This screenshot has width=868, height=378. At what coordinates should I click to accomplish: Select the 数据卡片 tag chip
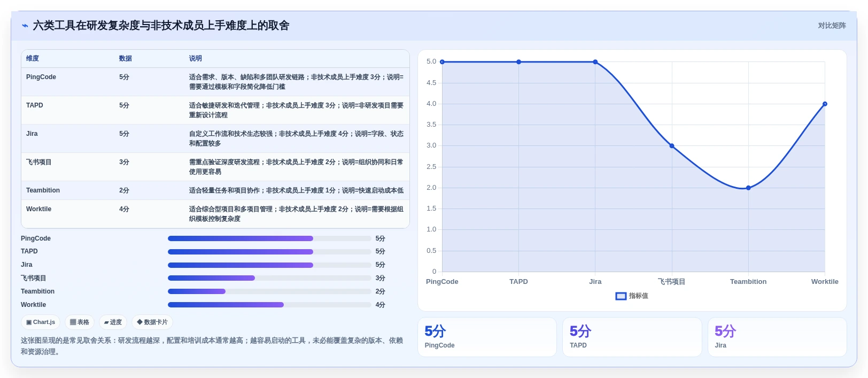[152, 322]
